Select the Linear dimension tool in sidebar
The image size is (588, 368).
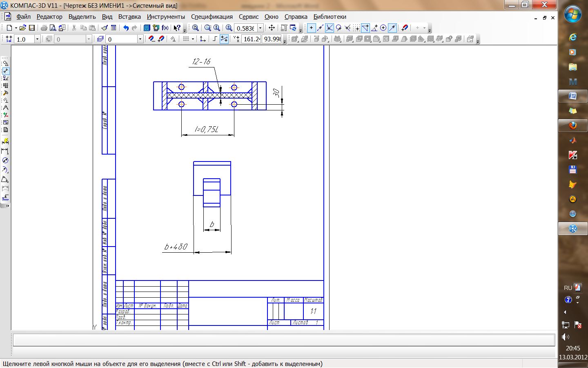tap(5, 151)
